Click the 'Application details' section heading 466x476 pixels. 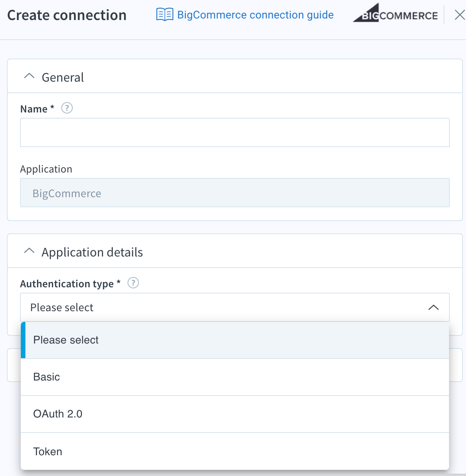tap(92, 252)
